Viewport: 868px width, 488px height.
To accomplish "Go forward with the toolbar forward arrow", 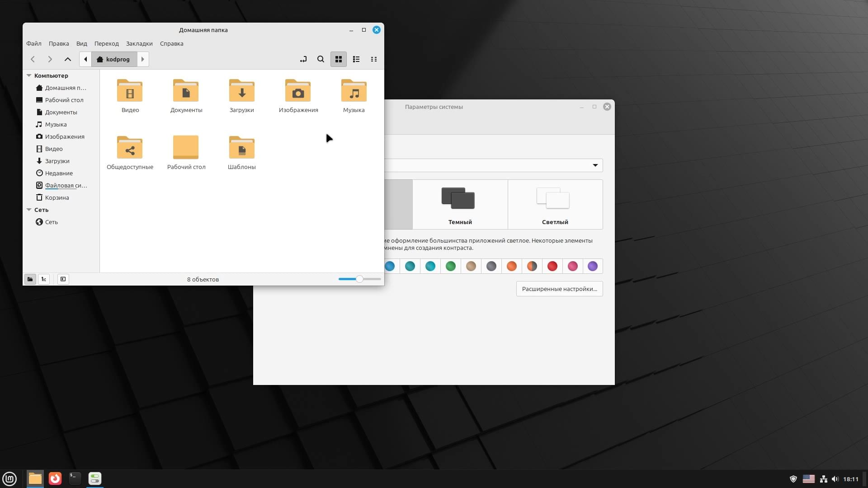I will click(50, 59).
